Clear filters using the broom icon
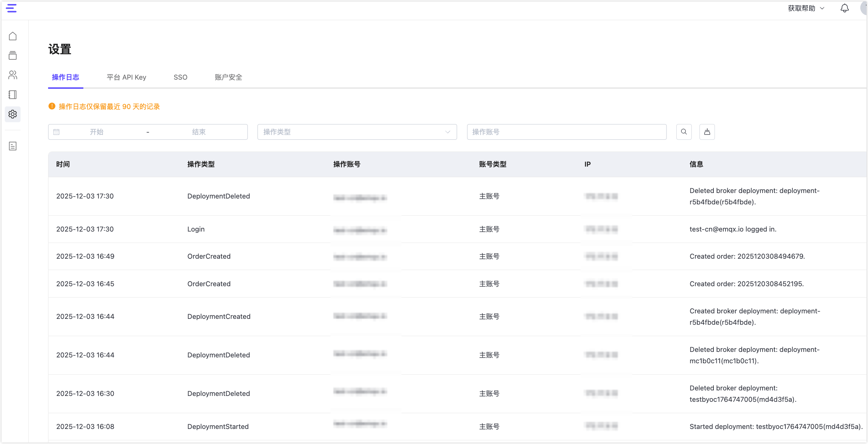Image resolution: width=868 pixels, height=444 pixels. pyautogui.click(x=707, y=132)
